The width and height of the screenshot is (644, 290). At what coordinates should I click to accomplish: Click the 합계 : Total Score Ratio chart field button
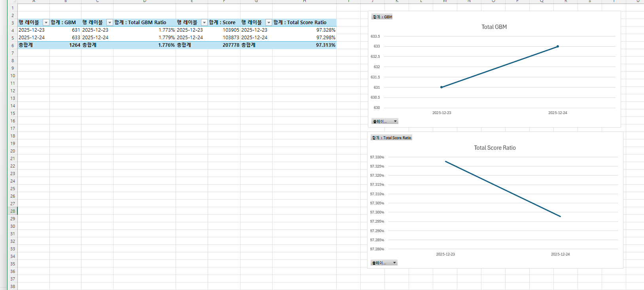click(391, 137)
